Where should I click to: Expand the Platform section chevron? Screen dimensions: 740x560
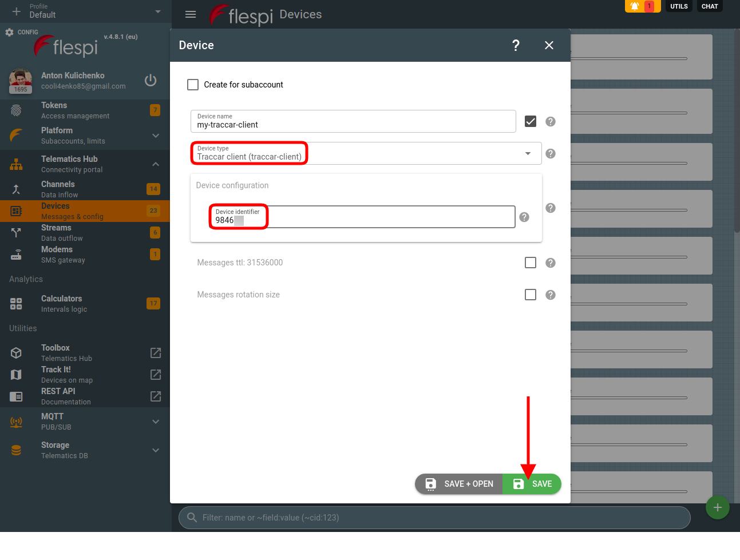pyautogui.click(x=156, y=136)
